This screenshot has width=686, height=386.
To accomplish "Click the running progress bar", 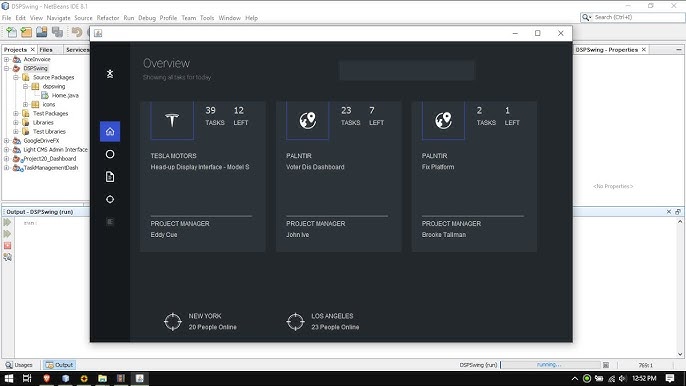I will tap(550, 365).
